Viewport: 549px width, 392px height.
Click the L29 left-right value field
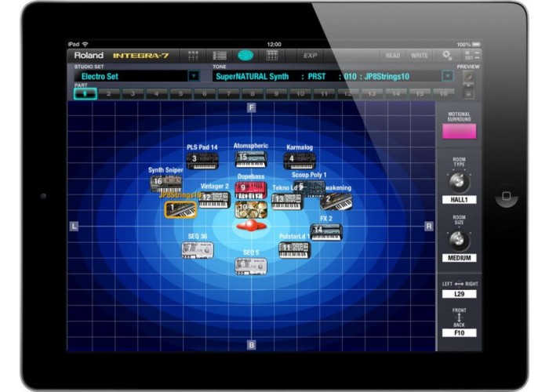point(459,294)
